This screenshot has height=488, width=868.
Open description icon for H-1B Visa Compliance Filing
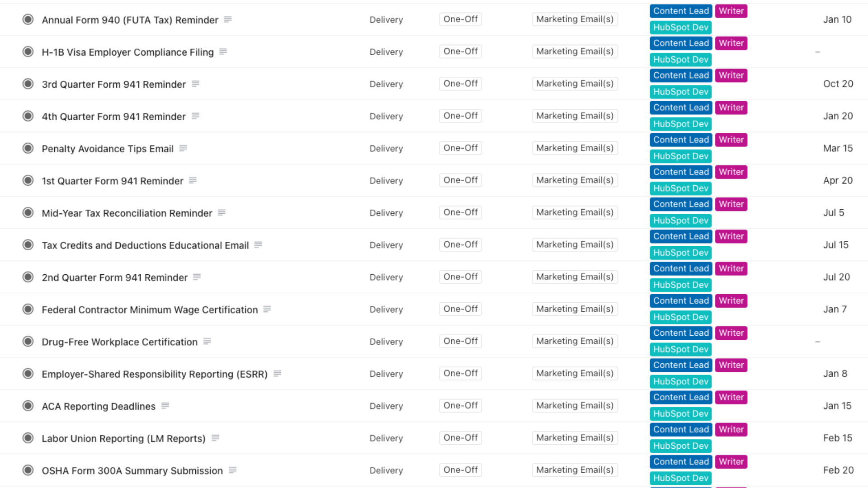point(223,52)
